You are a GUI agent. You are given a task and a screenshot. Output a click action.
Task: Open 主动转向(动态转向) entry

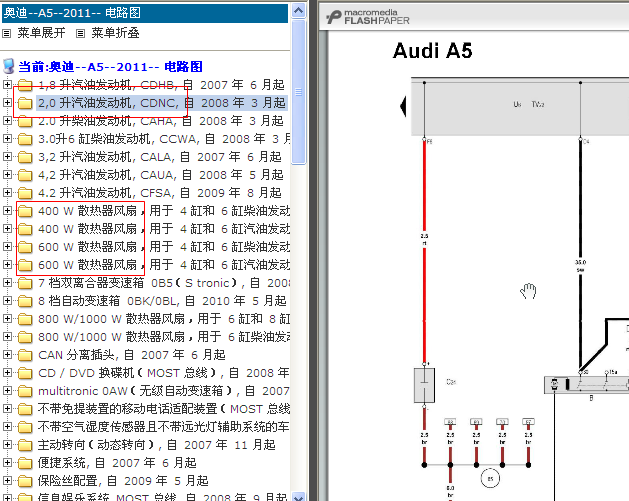(156, 445)
